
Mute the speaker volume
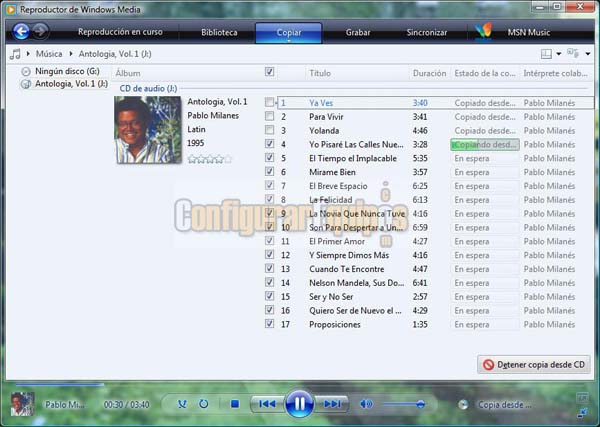[366, 404]
